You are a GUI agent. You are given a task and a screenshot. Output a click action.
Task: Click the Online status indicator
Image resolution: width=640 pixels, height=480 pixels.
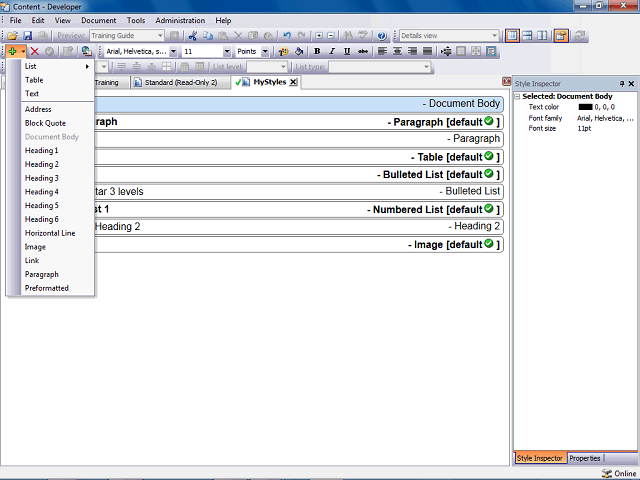(x=619, y=473)
